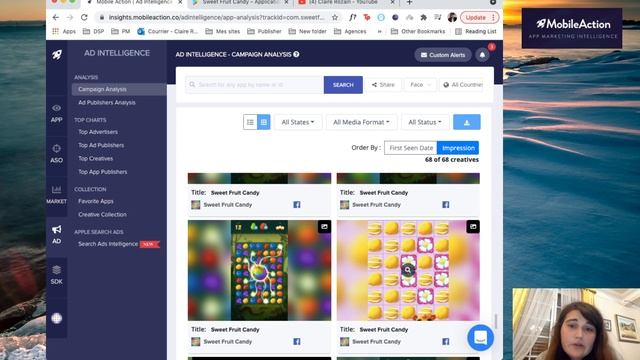Screen dimensions: 640x360
Task: Click Facebook icon under the flower candy creative
Action: click(445, 341)
